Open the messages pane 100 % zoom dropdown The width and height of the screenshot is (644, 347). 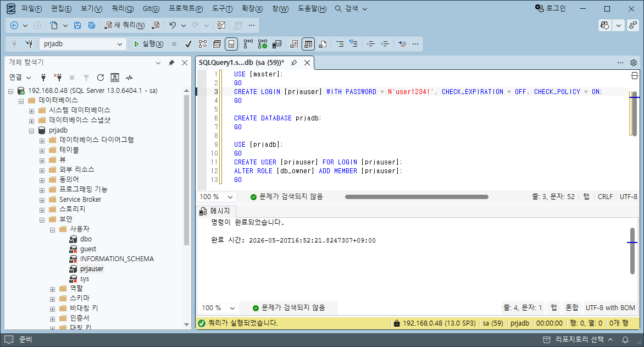point(232,308)
